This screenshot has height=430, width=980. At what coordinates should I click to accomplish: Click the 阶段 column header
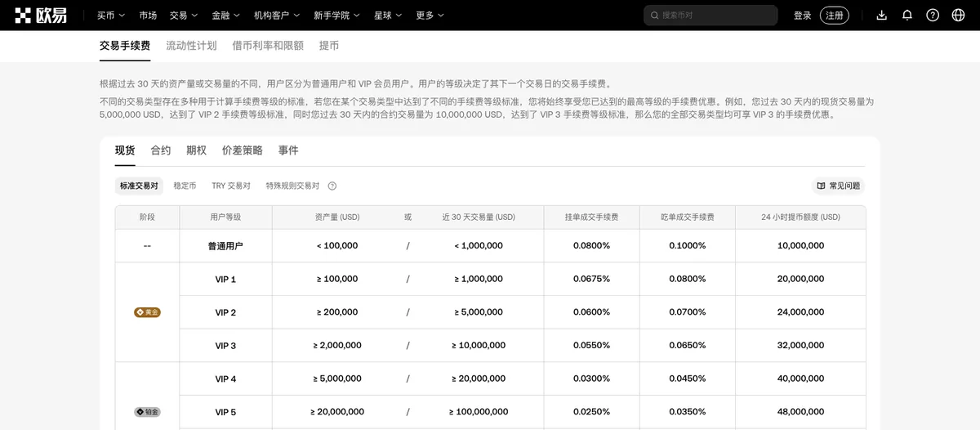pyautogui.click(x=147, y=217)
